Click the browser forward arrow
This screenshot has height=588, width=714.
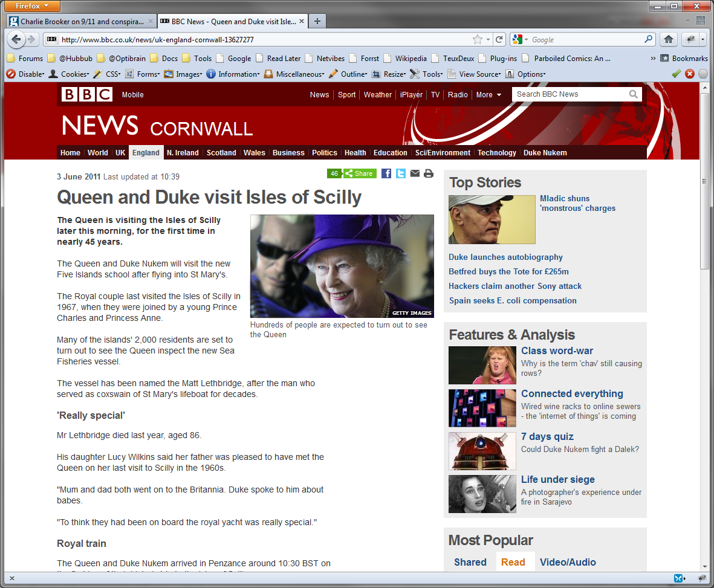point(31,40)
